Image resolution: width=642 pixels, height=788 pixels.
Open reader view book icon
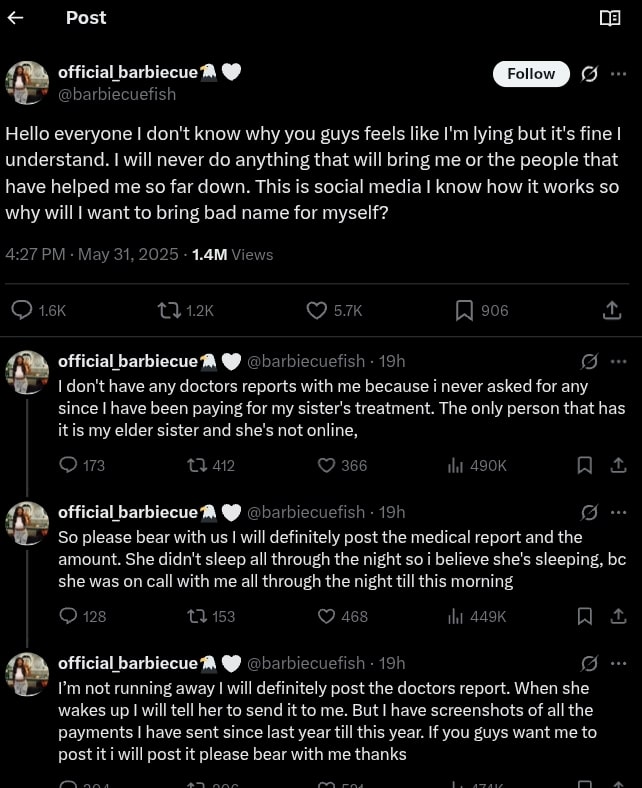pyautogui.click(x=609, y=18)
